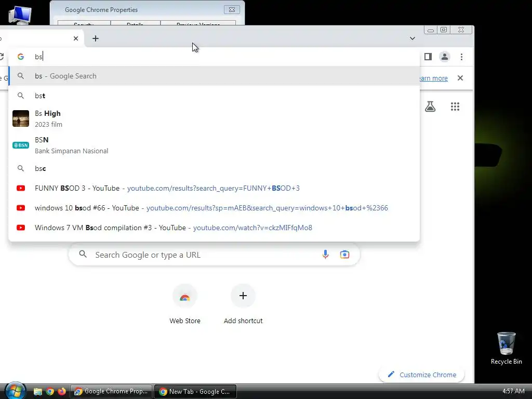The height and width of the screenshot is (399, 532).
Task: Dismiss the info bar with X
Action: [460, 78]
